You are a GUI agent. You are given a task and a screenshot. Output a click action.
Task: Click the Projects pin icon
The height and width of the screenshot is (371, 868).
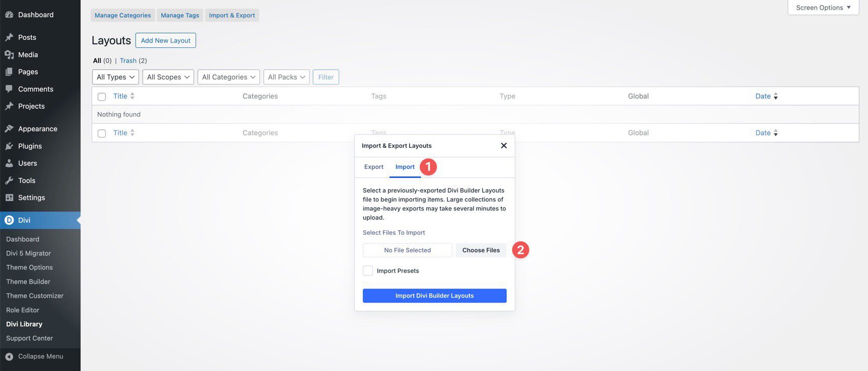coord(9,106)
